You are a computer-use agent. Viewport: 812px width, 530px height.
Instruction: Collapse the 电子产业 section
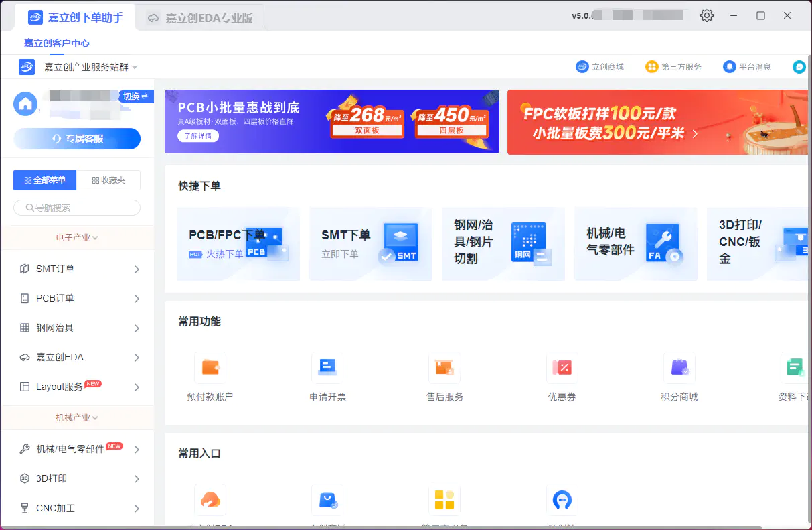tap(76, 238)
